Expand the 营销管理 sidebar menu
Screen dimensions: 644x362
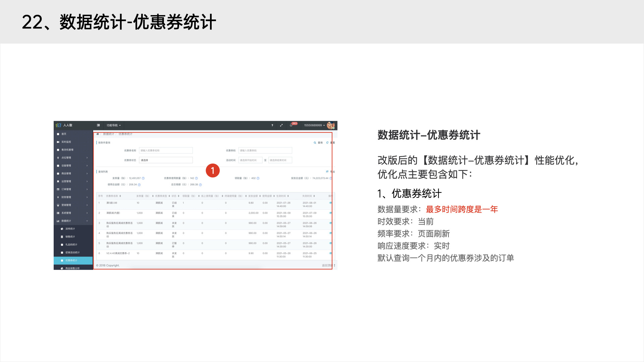tap(73, 205)
